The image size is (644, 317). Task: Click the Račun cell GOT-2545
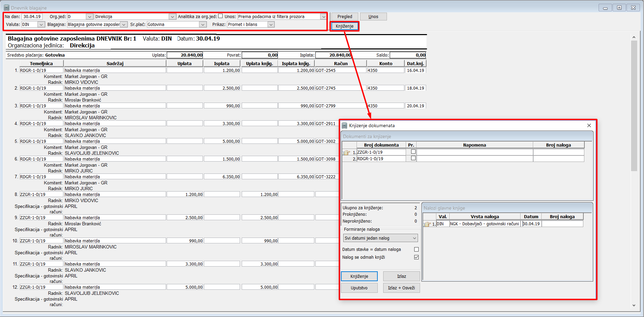[340, 71]
